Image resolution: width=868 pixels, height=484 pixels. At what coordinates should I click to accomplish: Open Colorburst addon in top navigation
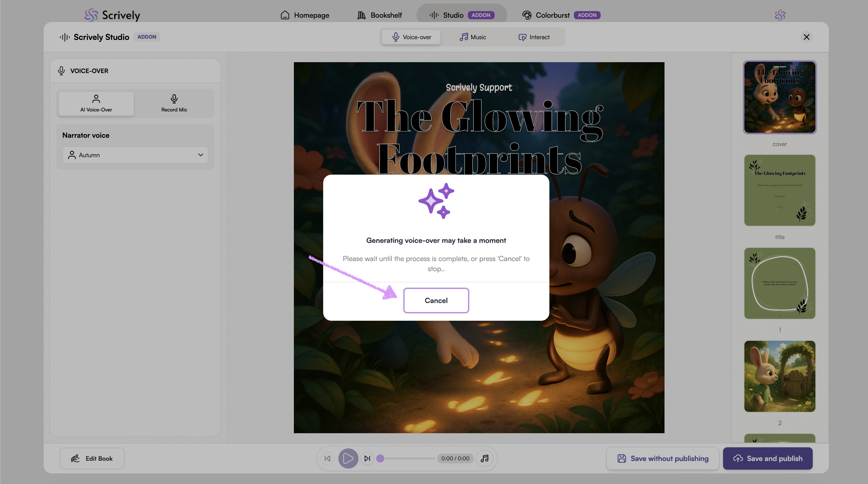coord(561,15)
